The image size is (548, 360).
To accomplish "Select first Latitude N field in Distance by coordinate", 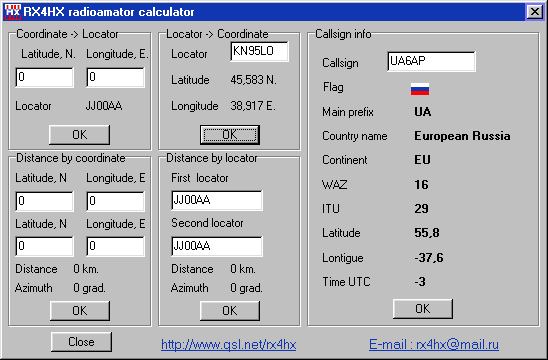I will [x=44, y=201].
